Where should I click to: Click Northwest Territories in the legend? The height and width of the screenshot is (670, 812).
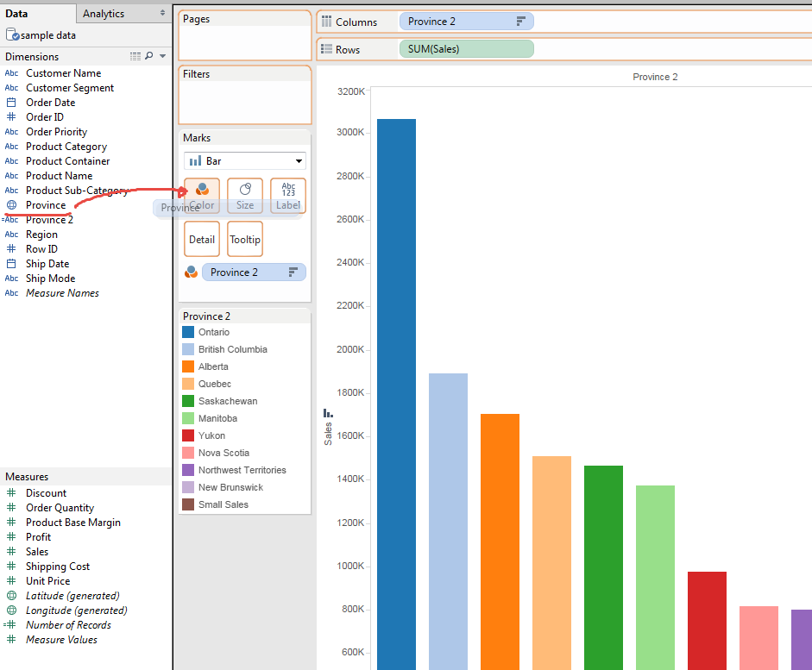[x=242, y=470]
